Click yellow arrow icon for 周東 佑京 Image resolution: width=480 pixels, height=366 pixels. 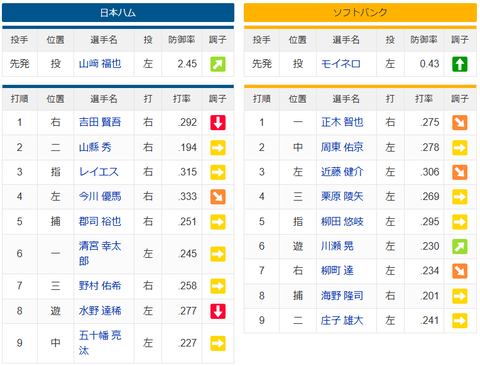coord(460,147)
